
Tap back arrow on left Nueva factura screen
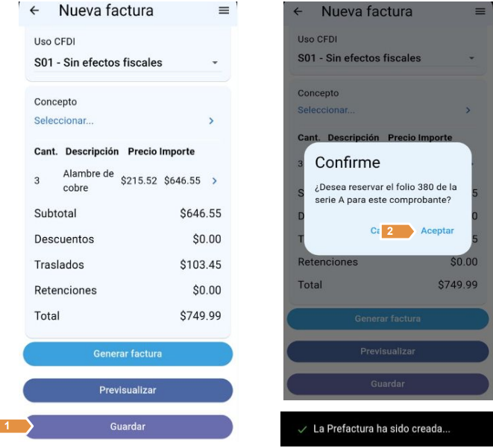pyautogui.click(x=34, y=11)
